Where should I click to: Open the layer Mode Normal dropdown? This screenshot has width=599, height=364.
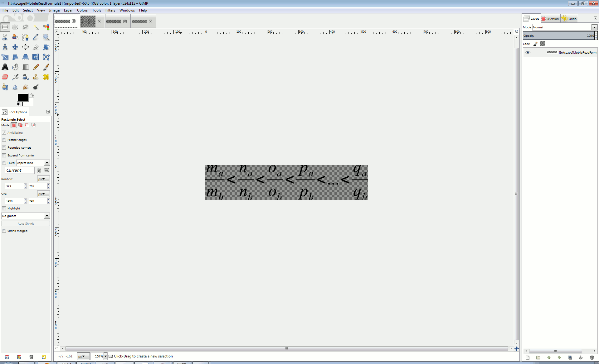point(594,27)
